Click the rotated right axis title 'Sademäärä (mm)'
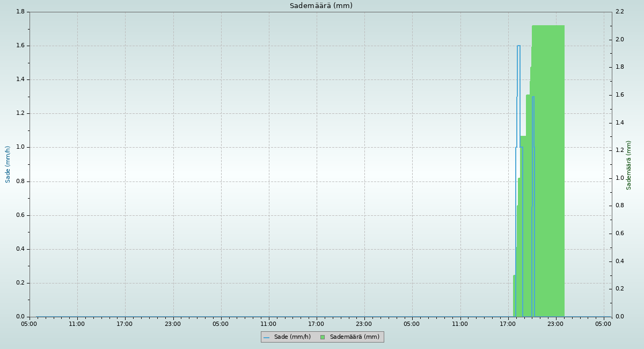This screenshot has width=644, height=349. coord(629,165)
